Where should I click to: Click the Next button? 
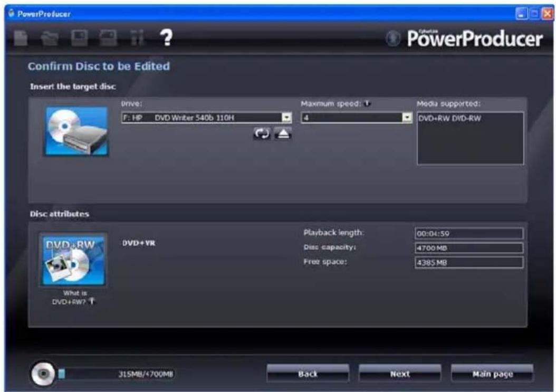click(400, 374)
